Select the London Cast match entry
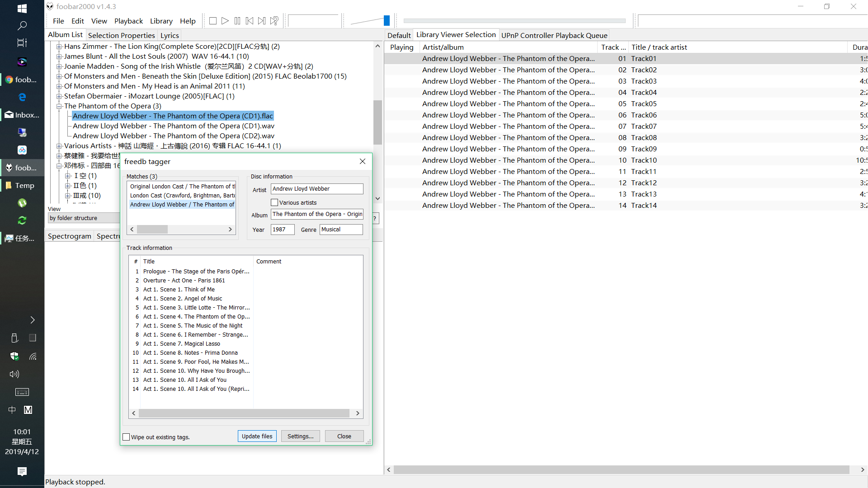868x488 pixels. pos(182,196)
